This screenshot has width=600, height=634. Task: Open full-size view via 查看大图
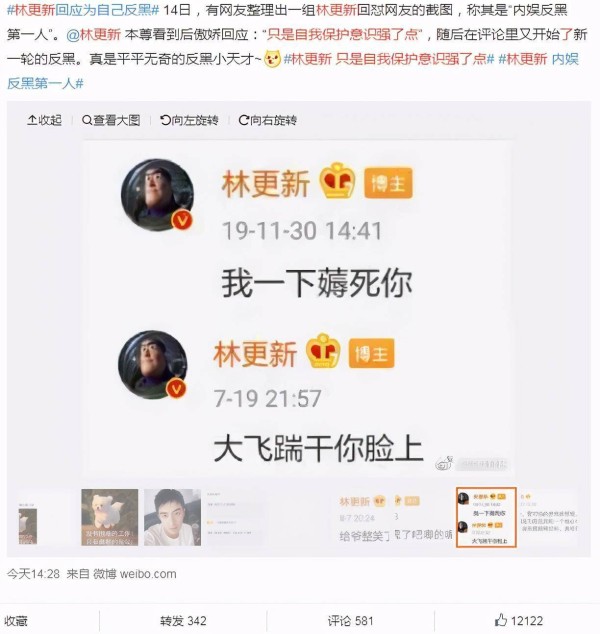111,120
